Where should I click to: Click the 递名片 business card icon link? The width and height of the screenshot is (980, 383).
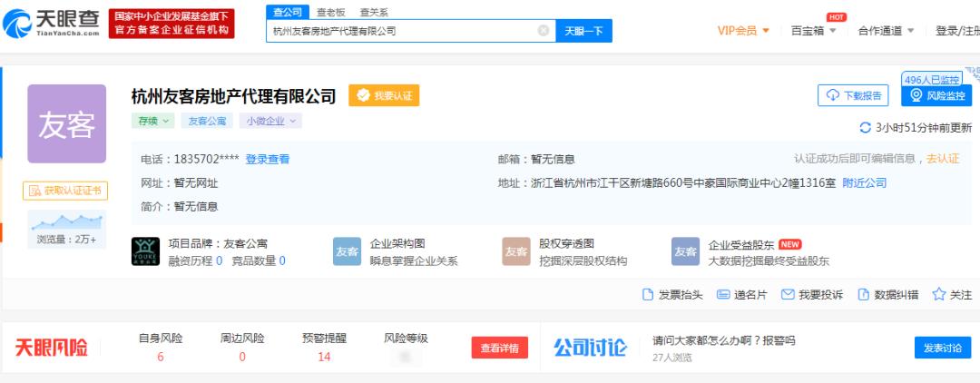point(742,295)
